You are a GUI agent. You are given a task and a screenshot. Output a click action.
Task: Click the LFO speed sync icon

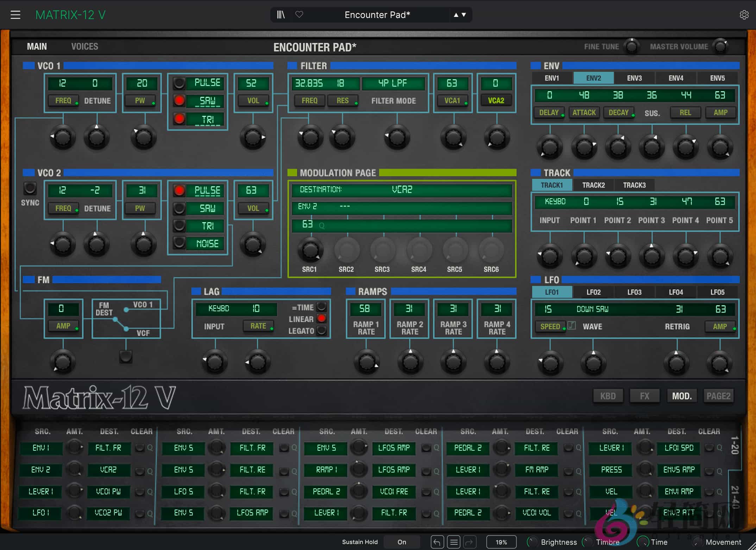tap(572, 326)
